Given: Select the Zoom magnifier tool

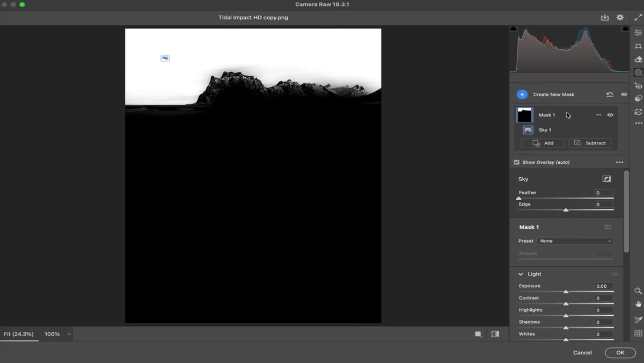Looking at the screenshot, I should tap(638, 291).
